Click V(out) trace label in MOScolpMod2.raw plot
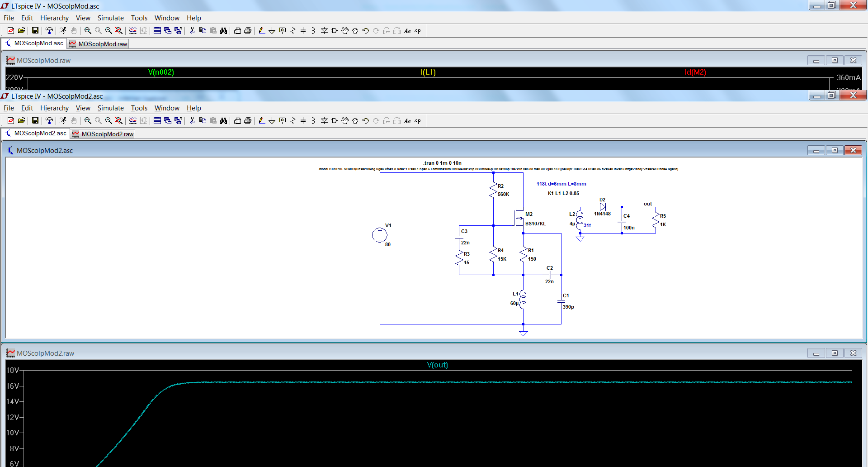Viewport: 868px width, 467px height. click(437, 365)
